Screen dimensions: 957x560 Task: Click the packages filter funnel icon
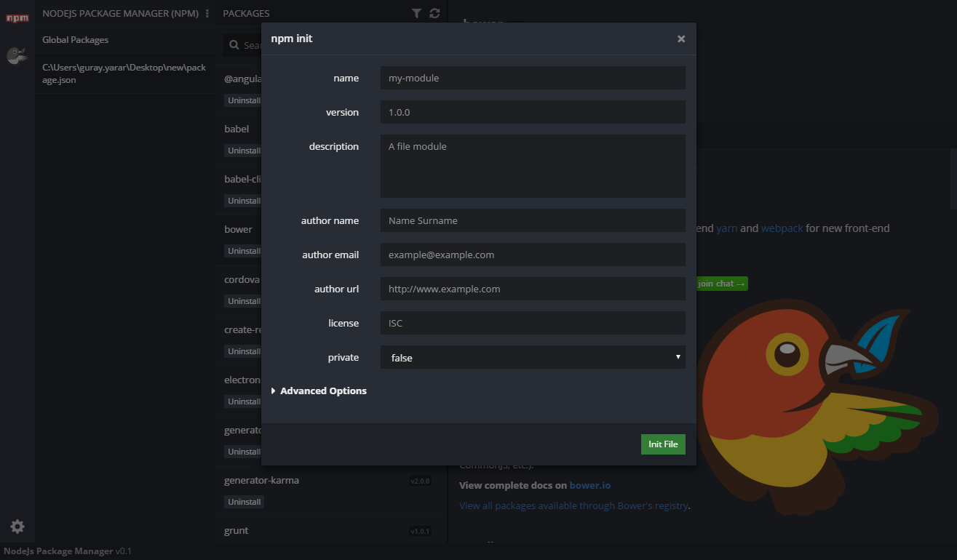[416, 13]
